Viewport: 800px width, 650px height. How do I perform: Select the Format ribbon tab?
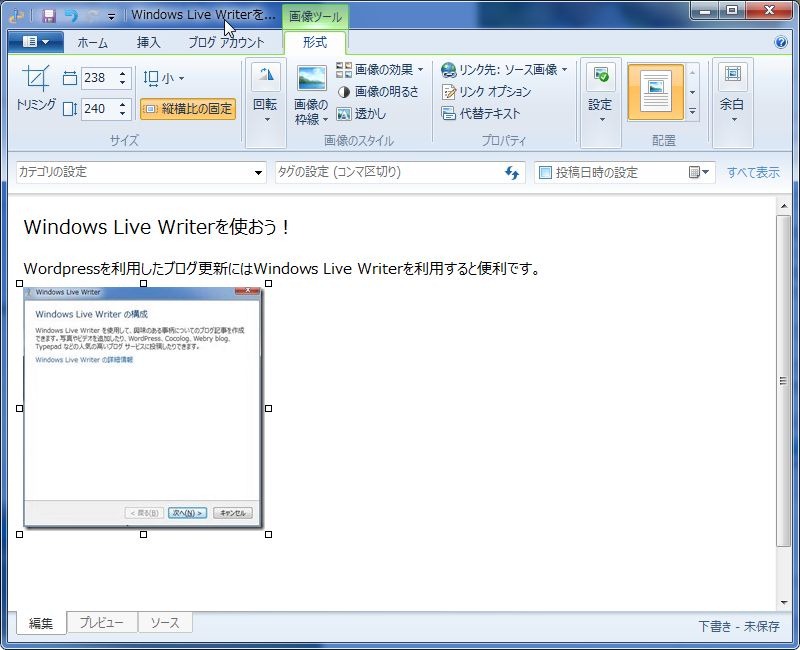click(315, 43)
